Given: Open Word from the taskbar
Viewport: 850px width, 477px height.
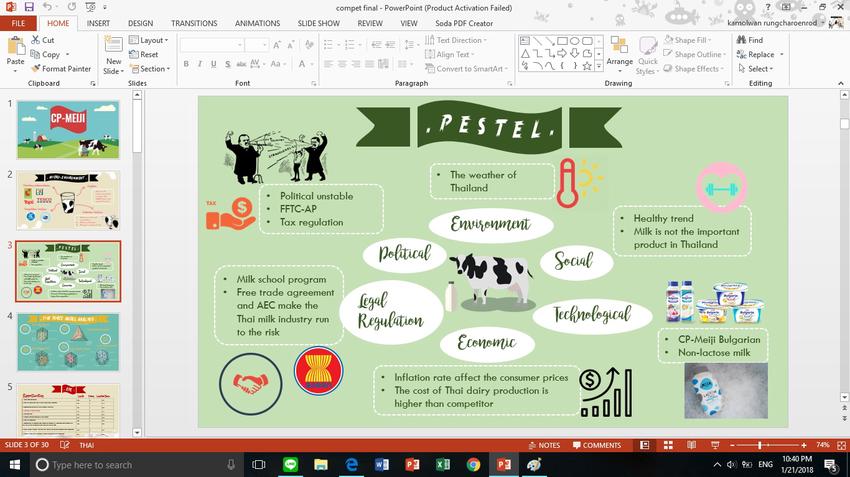Looking at the screenshot, I should click(x=382, y=465).
